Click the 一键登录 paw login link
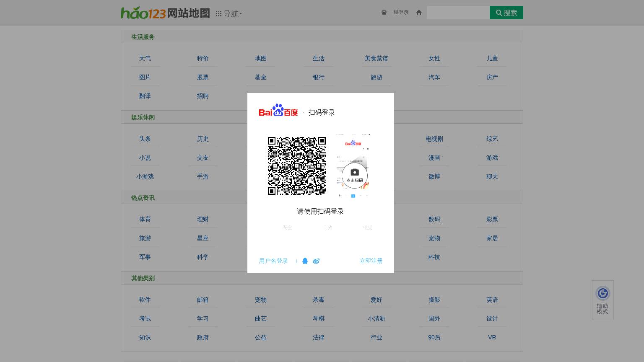Image resolution: width=644 pixels, height=362 pixels. (395, 13)
